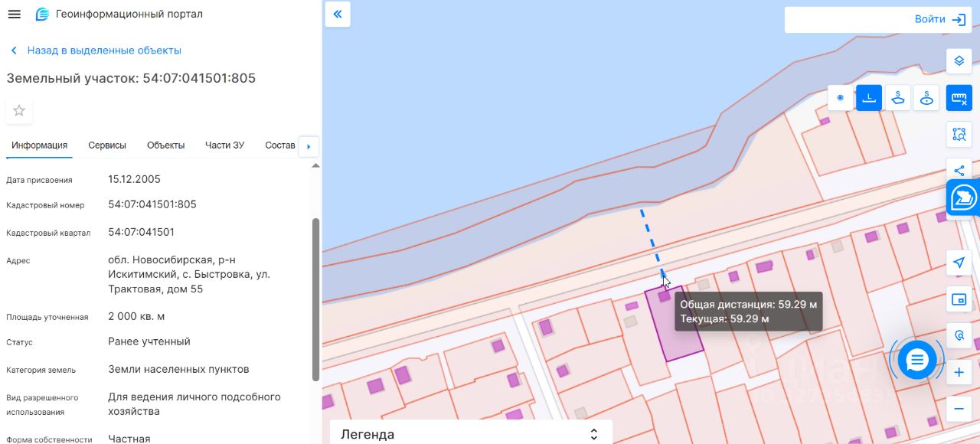
Task: Activate search by area selection tool
Action: [959, 134]
